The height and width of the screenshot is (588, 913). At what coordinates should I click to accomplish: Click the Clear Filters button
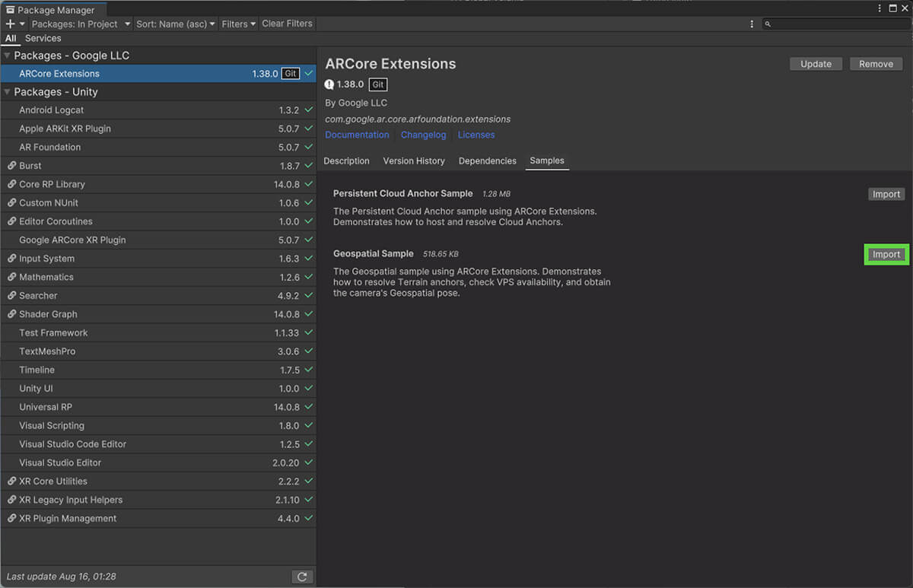tap(287, 24)
